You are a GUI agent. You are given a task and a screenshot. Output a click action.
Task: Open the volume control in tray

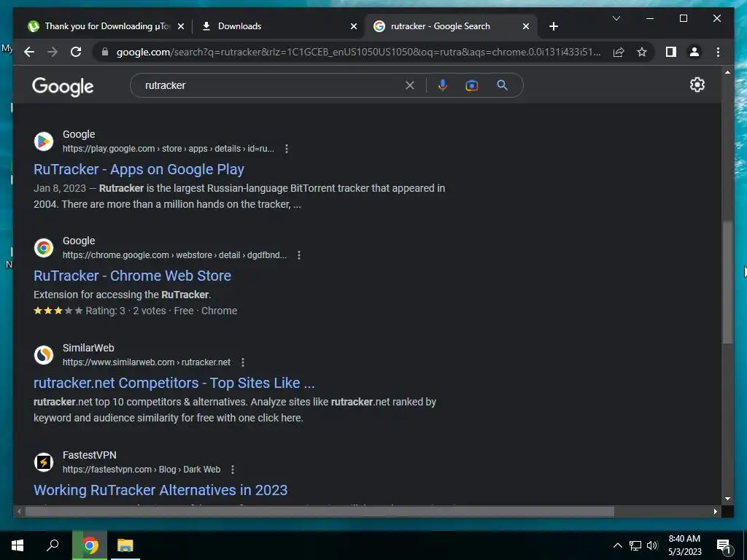652,545
